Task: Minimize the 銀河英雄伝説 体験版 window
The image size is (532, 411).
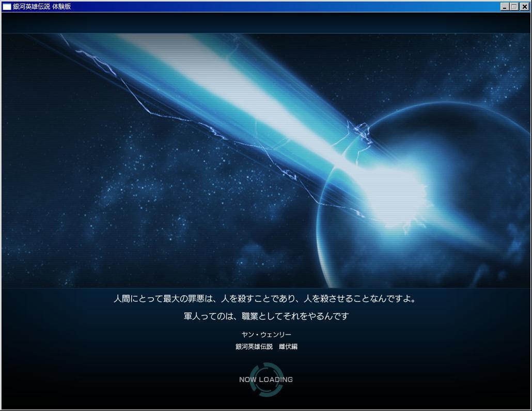Action: point(505,7)
